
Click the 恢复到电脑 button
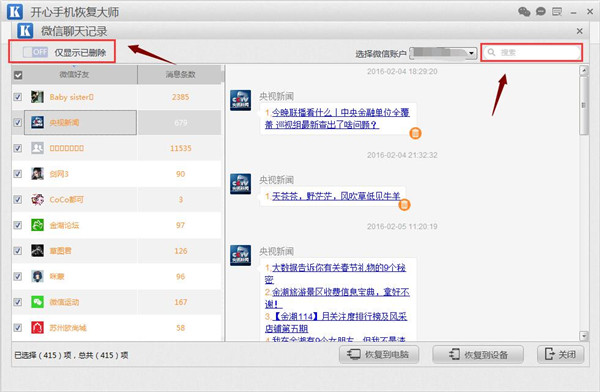tap(378, 354)
